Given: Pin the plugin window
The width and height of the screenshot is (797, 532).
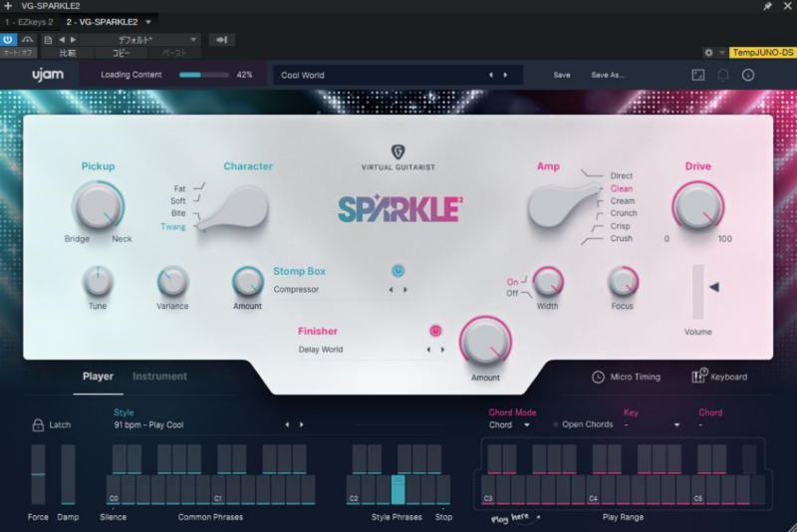Looking at the screenshot, I should (x=767, y=6).
